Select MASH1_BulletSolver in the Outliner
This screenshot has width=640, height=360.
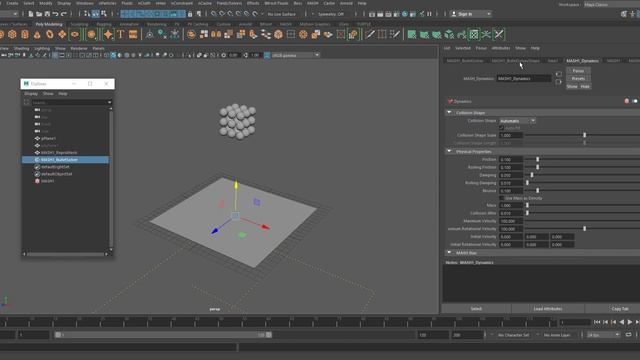pyautogui.click(x=65, y=160)
